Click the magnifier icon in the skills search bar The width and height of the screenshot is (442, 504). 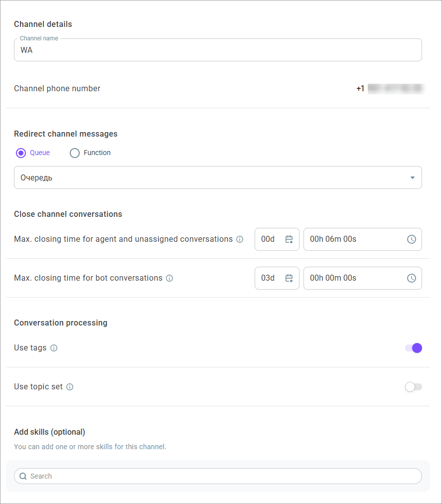(23, 476)
